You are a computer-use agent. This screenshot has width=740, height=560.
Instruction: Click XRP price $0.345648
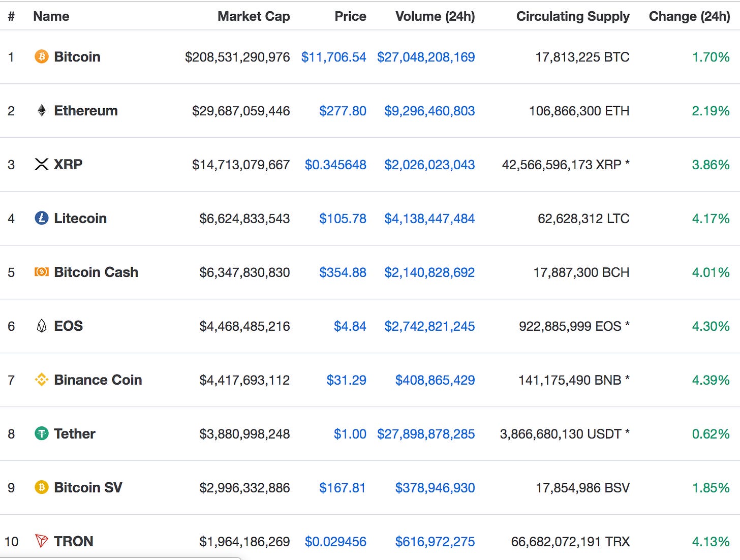(x=335, y=165)
